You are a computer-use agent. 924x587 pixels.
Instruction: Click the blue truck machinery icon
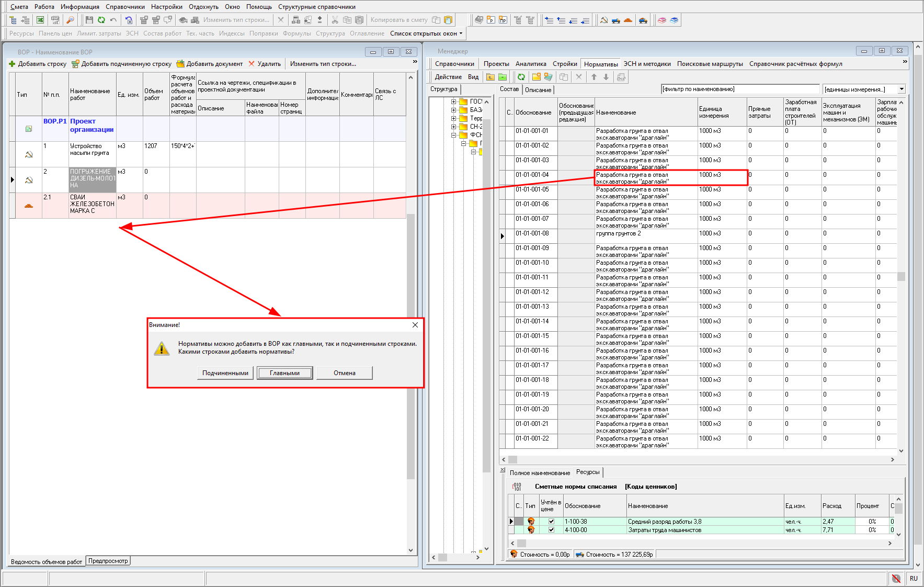(616, 20)
